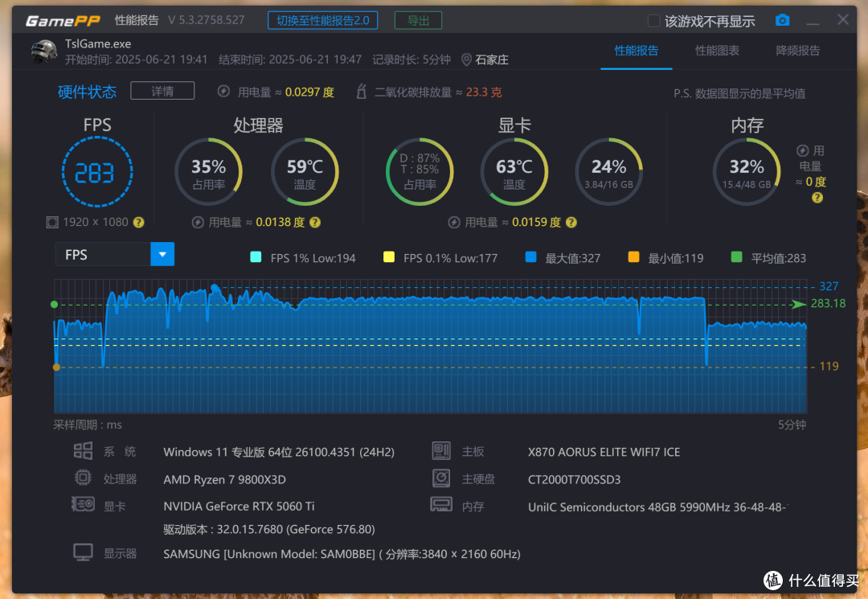This screenshot has height=599, width=868.
Task: Click the 石家庄 location text
Action: click(x=492, y=59)
